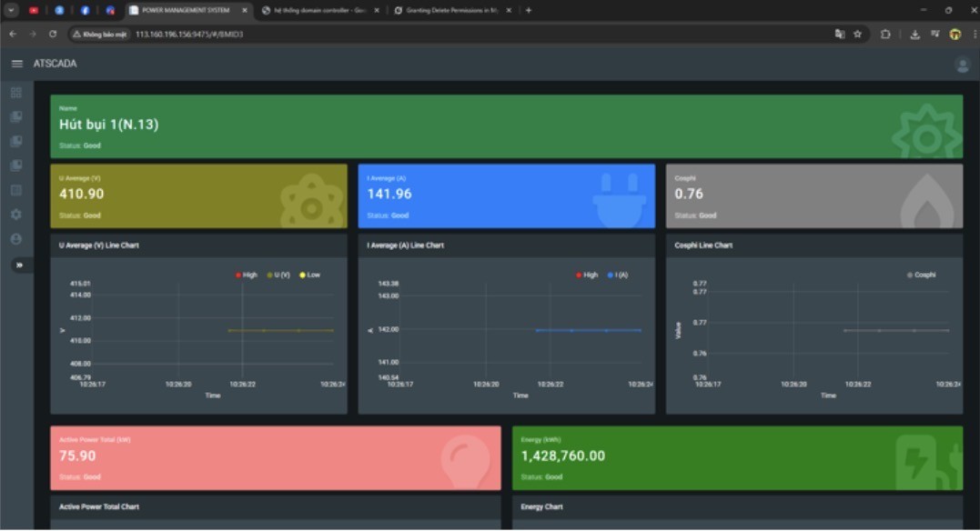Image resolution: width=980 pixels, height=531 pixels.
Task: Open the browser extensions puzzle menu
Action: (885, 34)
